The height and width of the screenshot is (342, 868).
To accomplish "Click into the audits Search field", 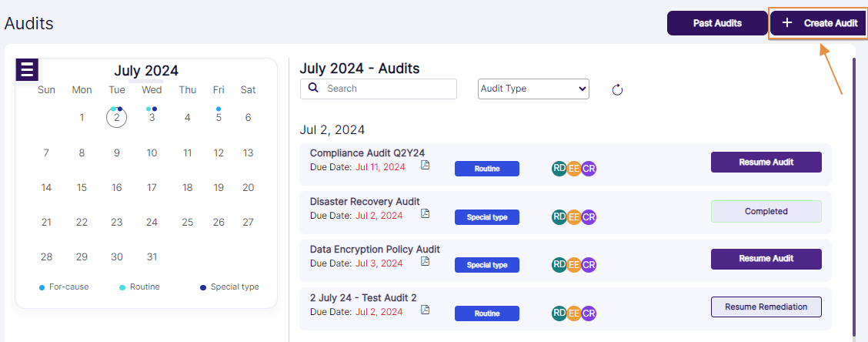I will [379, 89].
